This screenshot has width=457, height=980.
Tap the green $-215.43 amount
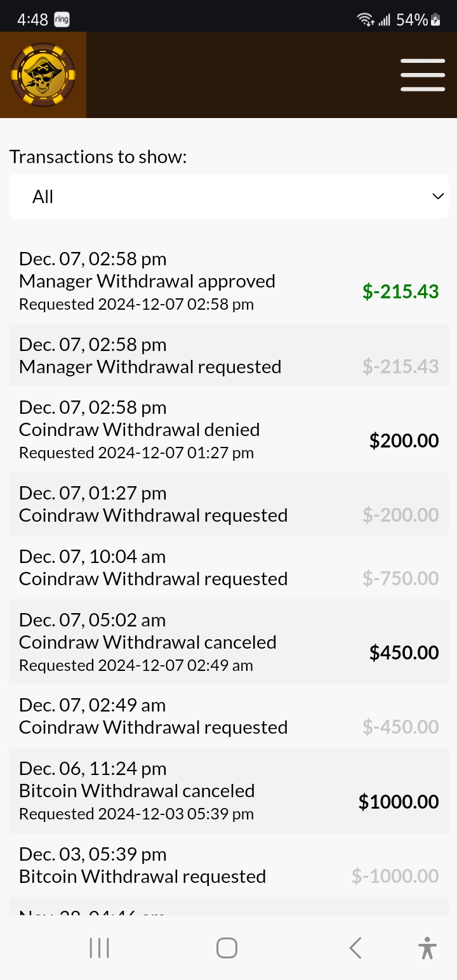point(401,291)
